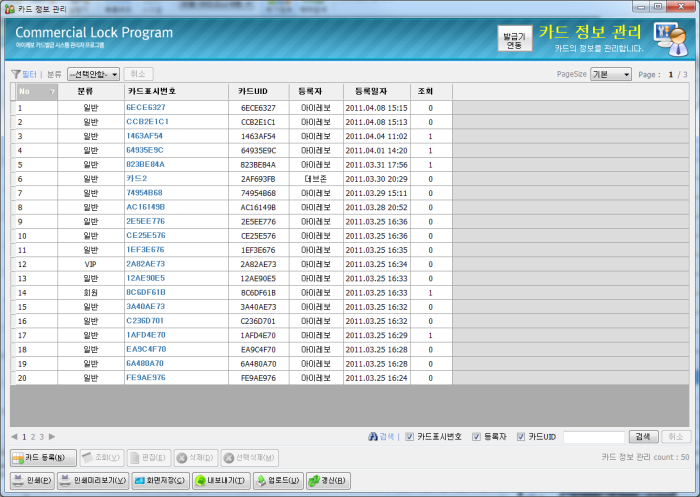Click the 카드 등록 (card register) button
700x497 pixels.
click(x=43, y=458)
